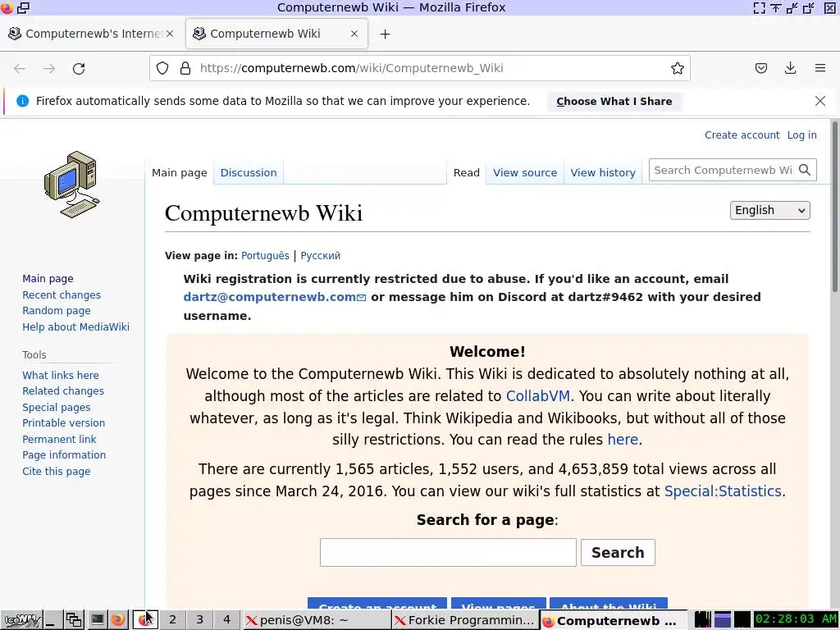Click the padlock site security icon
Image resolution: width=840 pixels, height=630 pixels.
tap(185, 68)
